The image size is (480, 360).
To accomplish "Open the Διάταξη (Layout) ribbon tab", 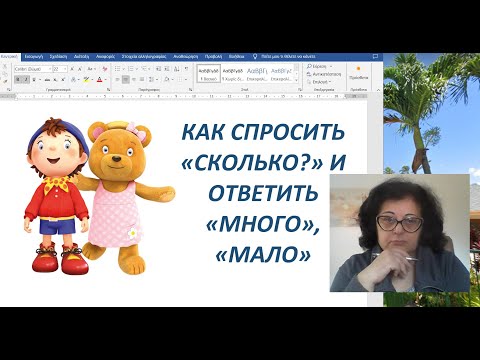I will pos(82,57).
